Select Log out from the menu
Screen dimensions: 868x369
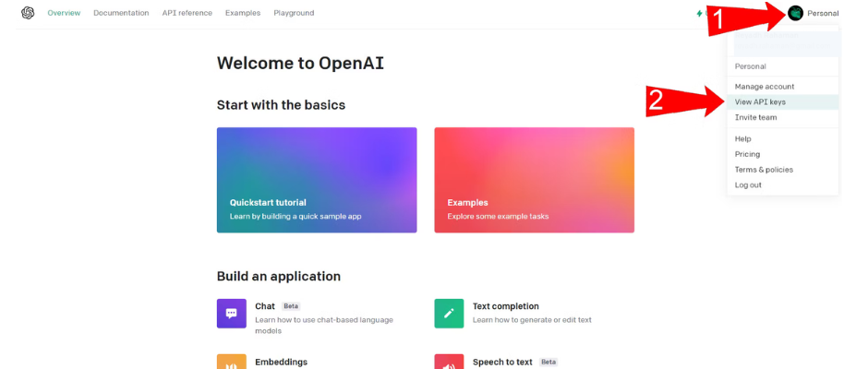(748, 184)
